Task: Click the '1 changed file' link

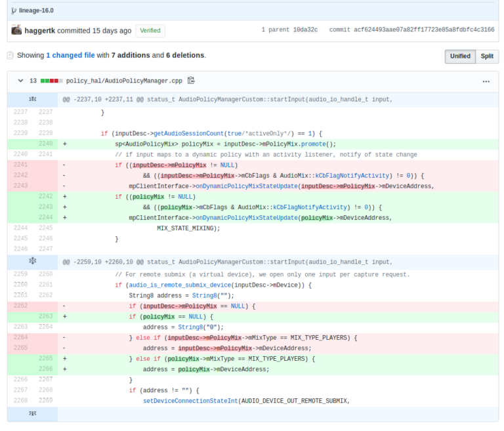Action: [70, 56]
